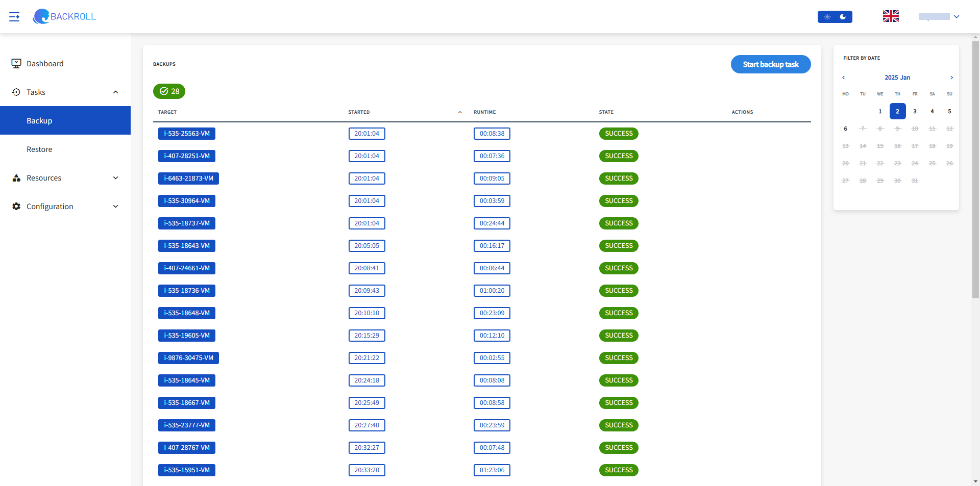Expand the Configuration menu chevron

pyautogui.click(x=115, y=206)
